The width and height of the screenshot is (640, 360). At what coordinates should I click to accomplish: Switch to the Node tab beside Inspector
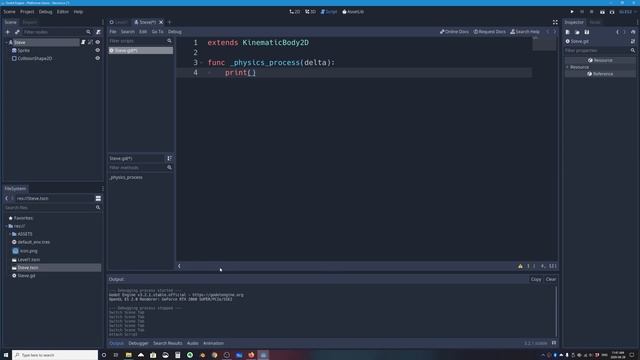point(595,22)
